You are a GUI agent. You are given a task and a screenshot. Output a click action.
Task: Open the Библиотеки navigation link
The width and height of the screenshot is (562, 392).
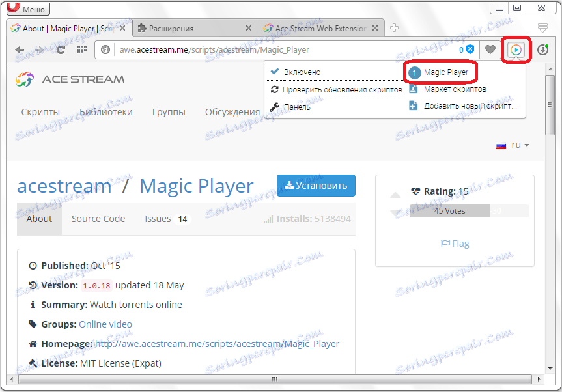pyautogui.click(x=105, y=112)
